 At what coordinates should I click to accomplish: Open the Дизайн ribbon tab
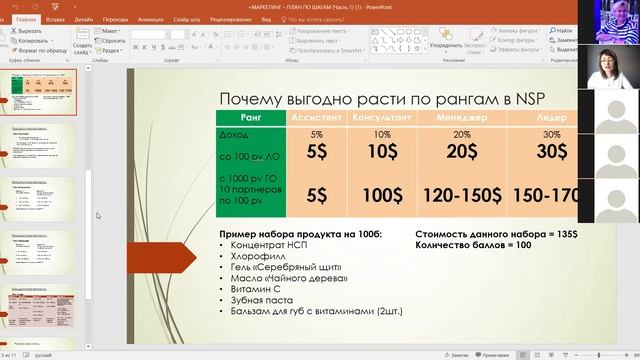84,19
